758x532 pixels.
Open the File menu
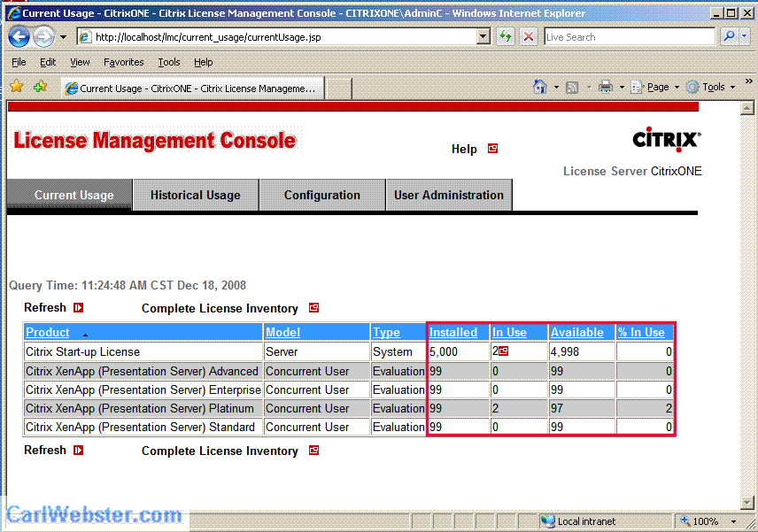(19, 62)
